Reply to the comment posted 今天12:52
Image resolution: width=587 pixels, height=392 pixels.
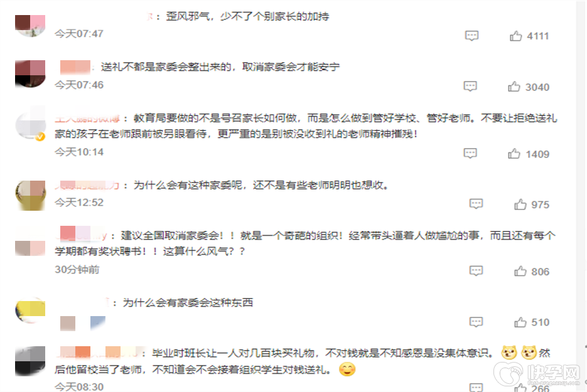coord(476,204)
